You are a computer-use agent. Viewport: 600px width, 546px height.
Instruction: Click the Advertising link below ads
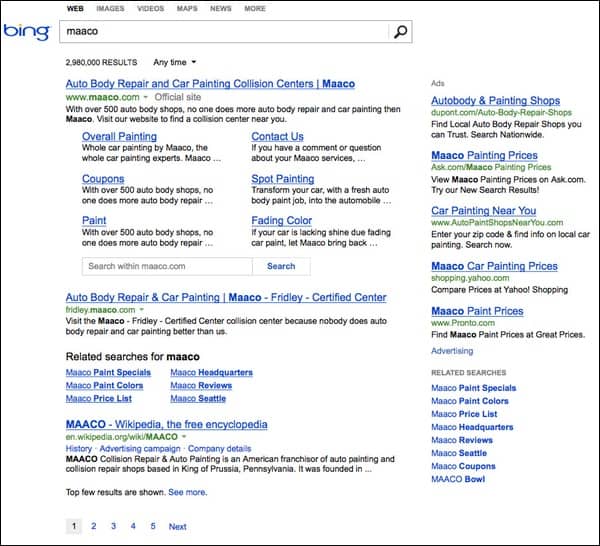coord(452,351)
